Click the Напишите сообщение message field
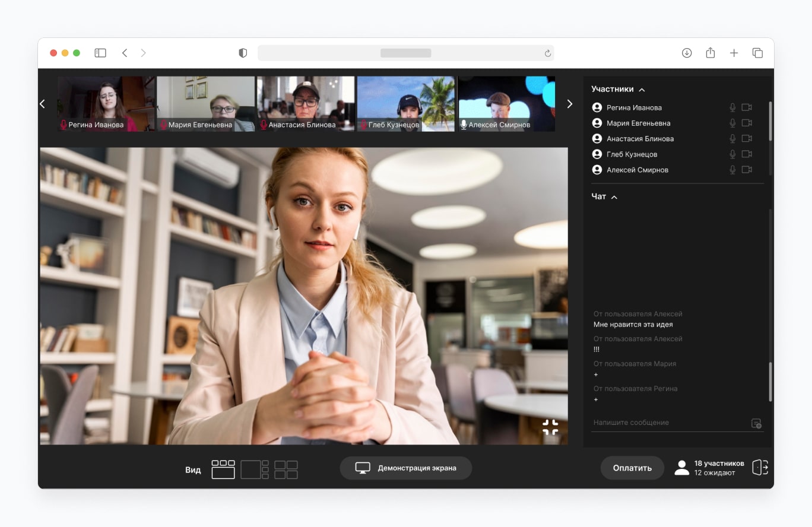This screenshot has height=527, width=812. tap(678, 423)
